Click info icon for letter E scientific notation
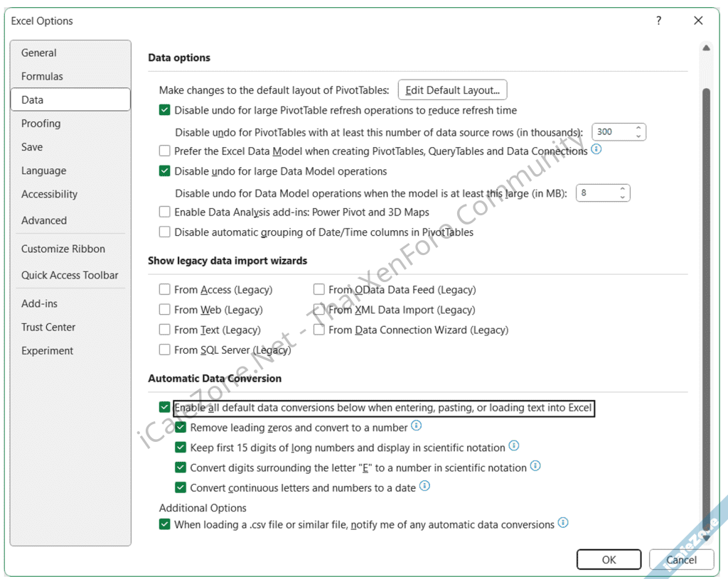The image size is (728, 579). click(535, 467)
